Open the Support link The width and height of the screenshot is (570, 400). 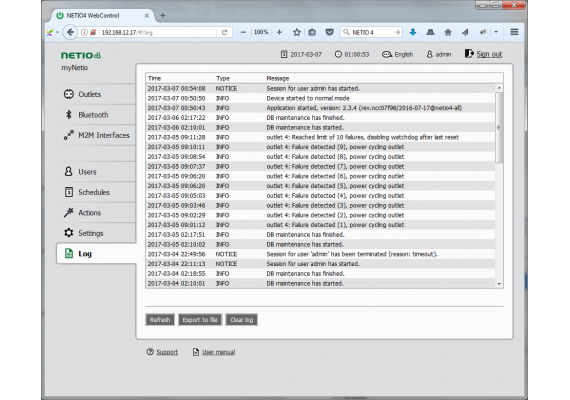click(167, 352)
